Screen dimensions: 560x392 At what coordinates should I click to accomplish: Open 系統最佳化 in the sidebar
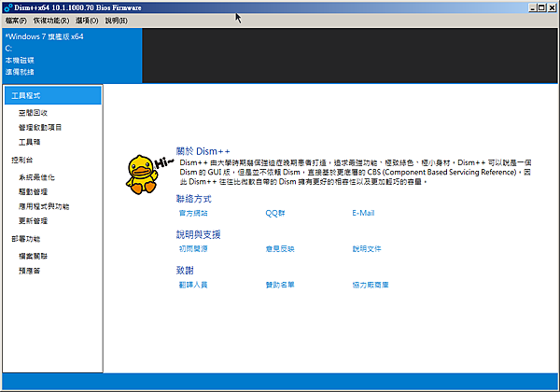tap(36, 177)
